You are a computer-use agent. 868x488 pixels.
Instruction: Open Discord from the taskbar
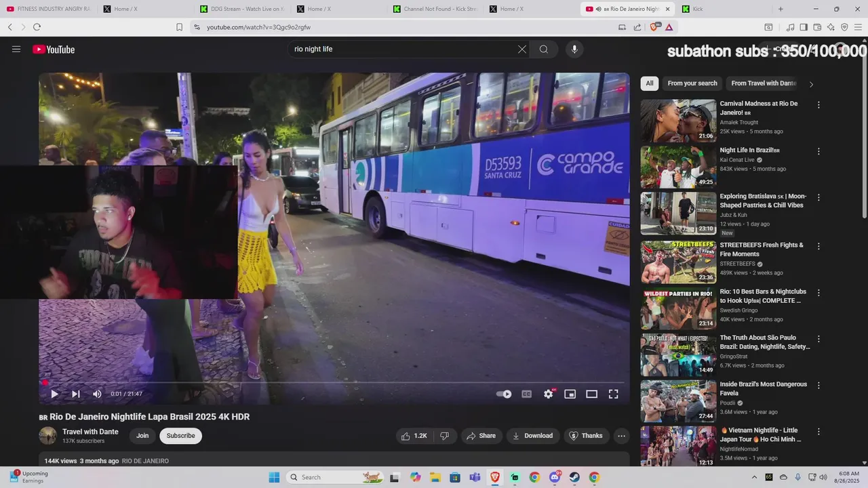tap(555, 477)
